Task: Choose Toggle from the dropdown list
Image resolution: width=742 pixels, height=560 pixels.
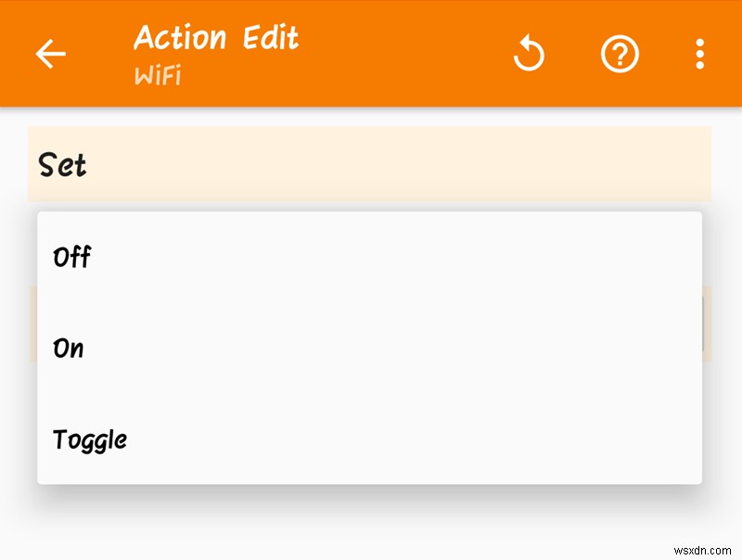Action: click(x=90, y=439)
